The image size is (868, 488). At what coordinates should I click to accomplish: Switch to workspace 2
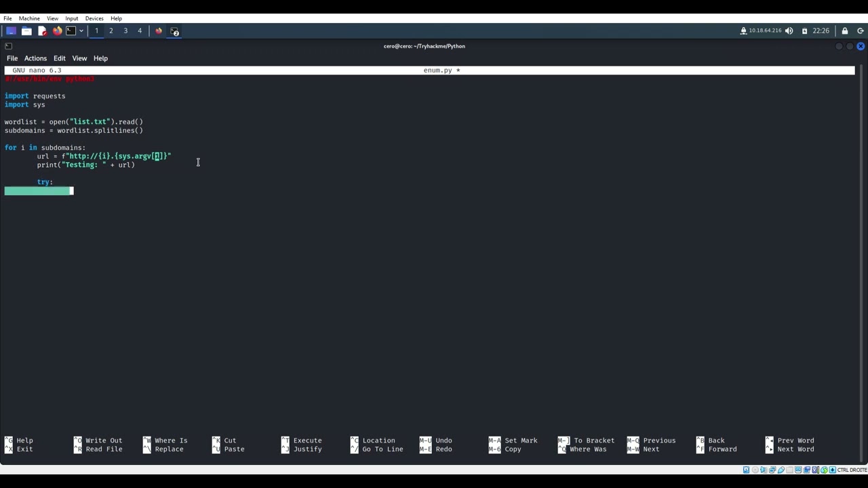(x=111, y=31)
